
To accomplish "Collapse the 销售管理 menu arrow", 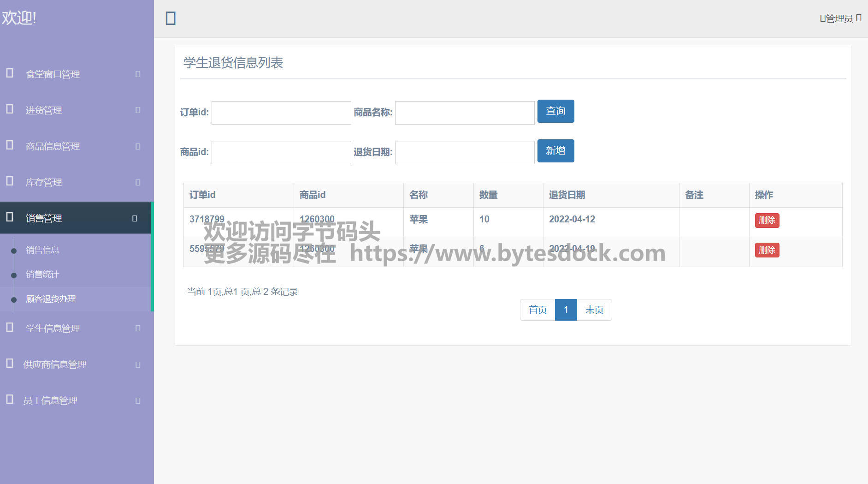I will pyautogui.click(x=135, y=218).
